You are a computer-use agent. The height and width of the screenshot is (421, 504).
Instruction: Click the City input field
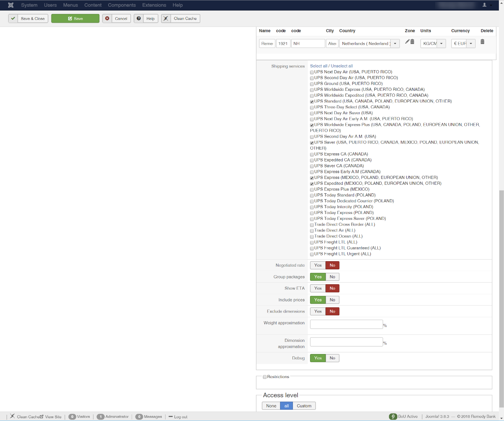pos(332,44)
